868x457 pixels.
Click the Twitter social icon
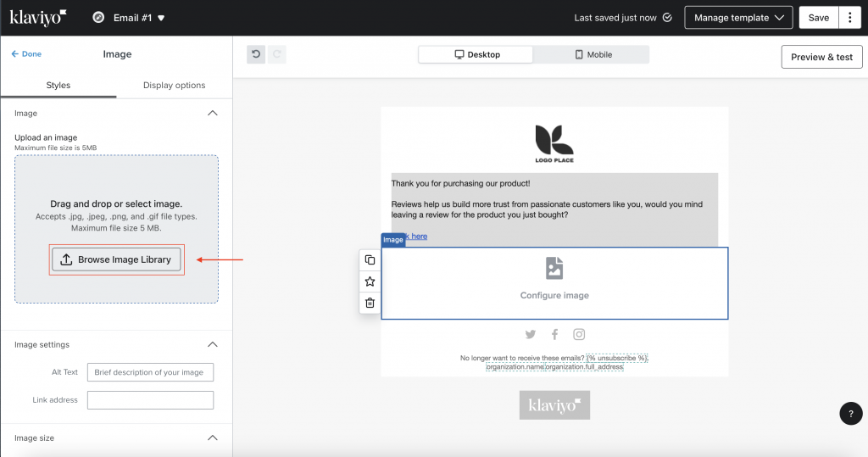coord(531,334)
